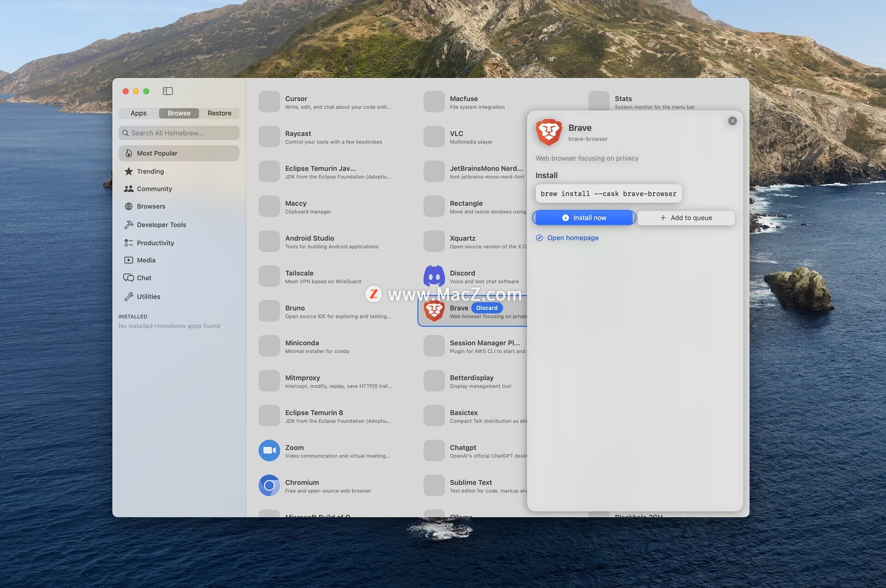Click the brew install command box

coord(609,194)
